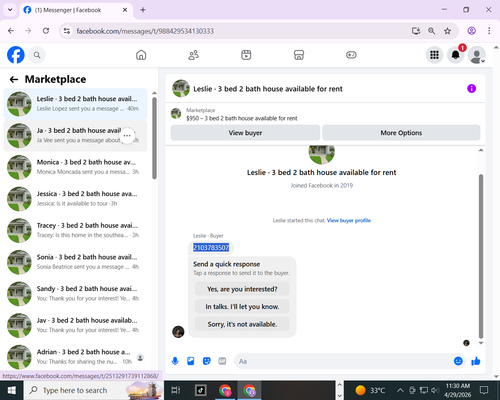Open the Jav conversation in the list
Image resolution: width=500 pixels, height=400 pixels.
75,325
